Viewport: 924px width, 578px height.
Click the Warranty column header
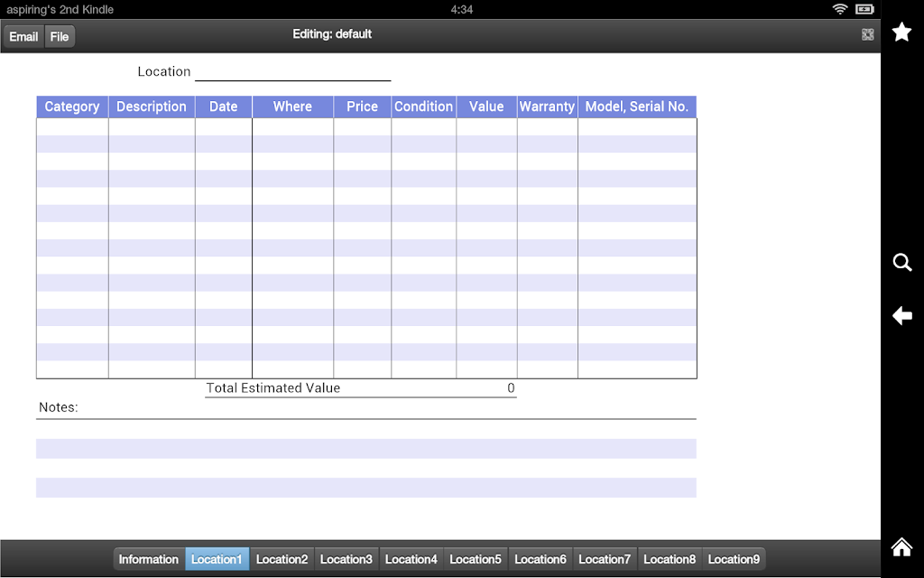(x=547, y=107)
